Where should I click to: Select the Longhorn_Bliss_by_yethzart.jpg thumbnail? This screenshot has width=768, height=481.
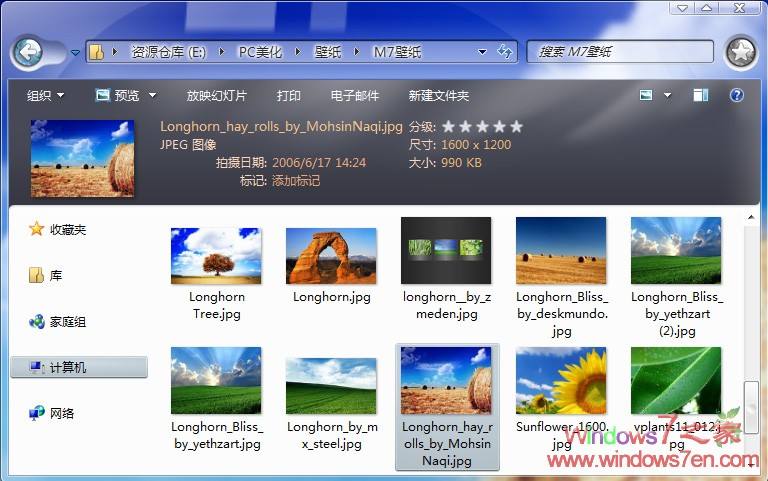(x=216, y=380)
